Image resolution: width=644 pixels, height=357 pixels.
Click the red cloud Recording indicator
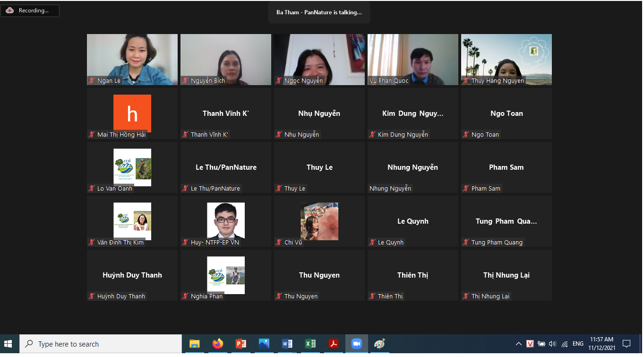coord(10,10)
